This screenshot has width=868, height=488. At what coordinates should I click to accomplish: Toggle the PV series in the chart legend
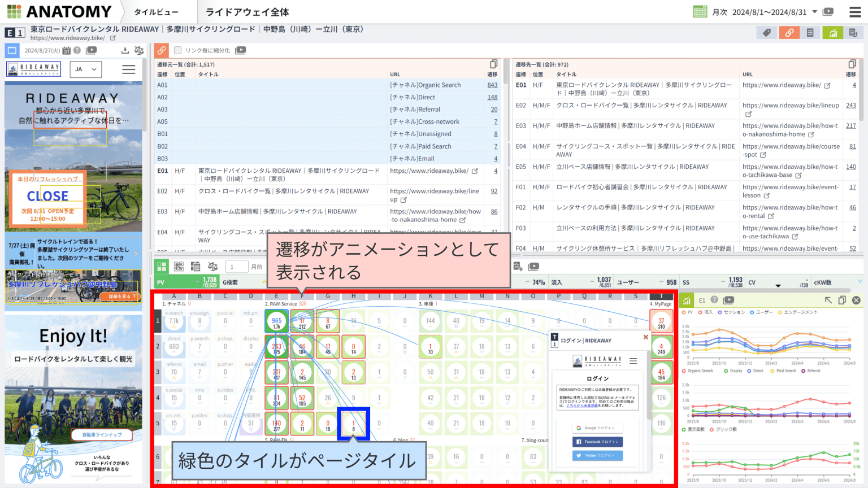(x=687, y=312)
